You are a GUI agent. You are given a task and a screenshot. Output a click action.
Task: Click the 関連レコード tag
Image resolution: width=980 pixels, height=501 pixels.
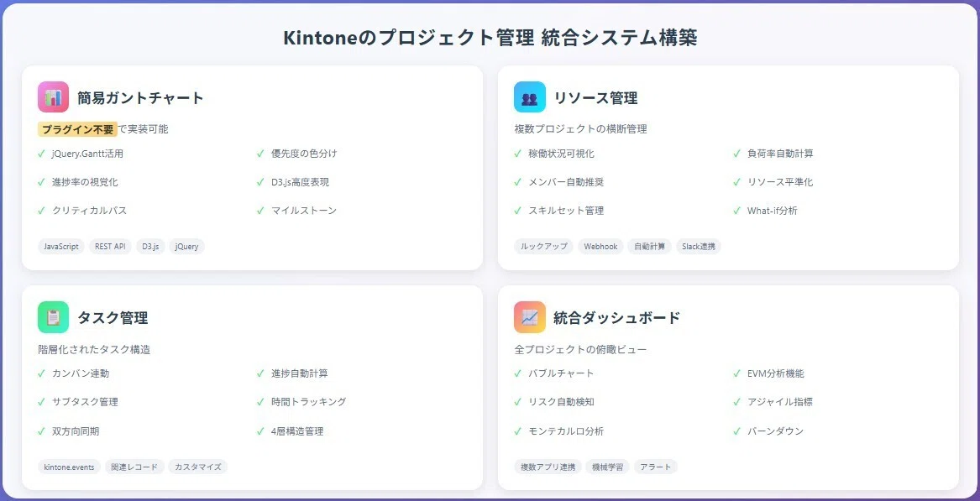(134, 467)
